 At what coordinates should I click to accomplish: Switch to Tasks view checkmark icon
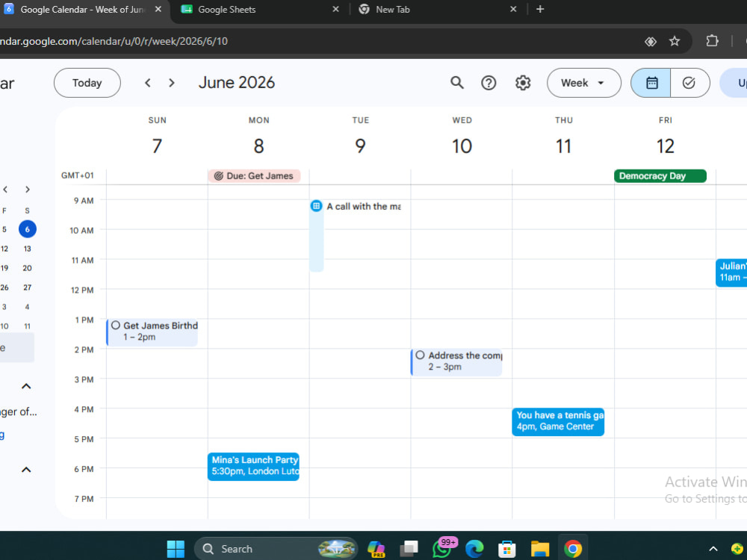pos(689,83)
